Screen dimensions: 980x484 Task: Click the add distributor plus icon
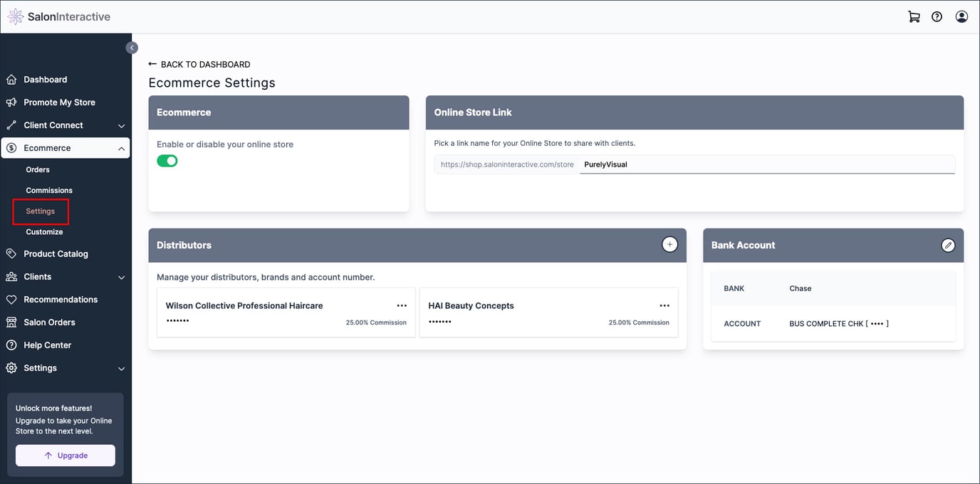[x=669, y=243]
